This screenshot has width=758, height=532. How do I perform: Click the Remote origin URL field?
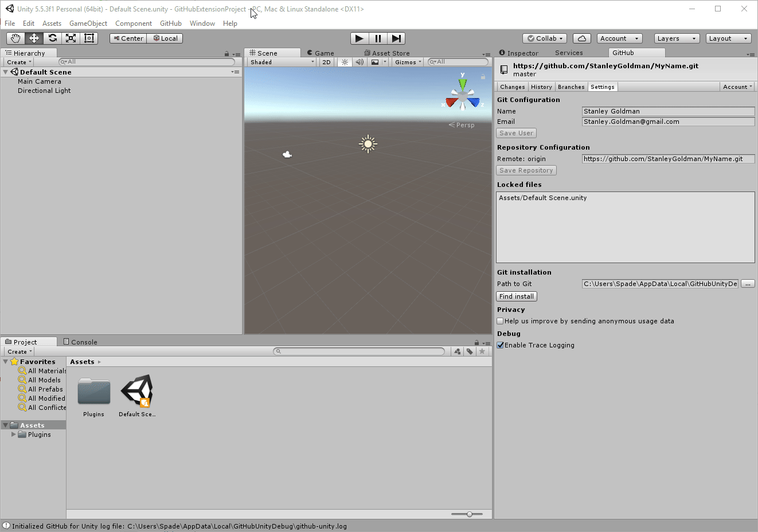(669, 159)
